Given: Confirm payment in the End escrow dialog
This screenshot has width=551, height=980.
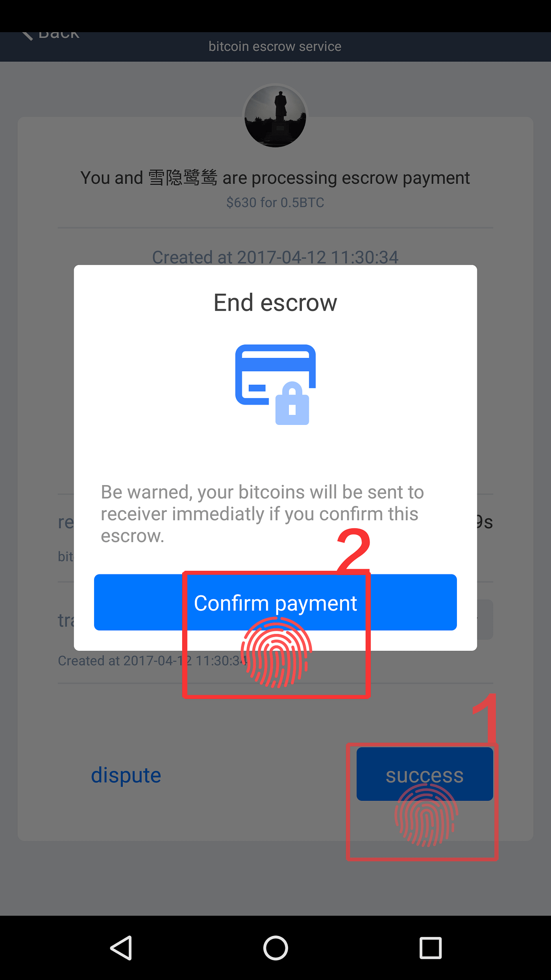Looking at the screenshot, I should [275, 602].
